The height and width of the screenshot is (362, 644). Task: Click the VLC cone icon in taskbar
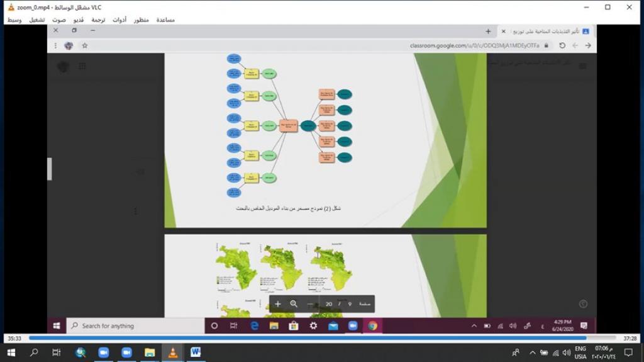click(x=172, y=353)
